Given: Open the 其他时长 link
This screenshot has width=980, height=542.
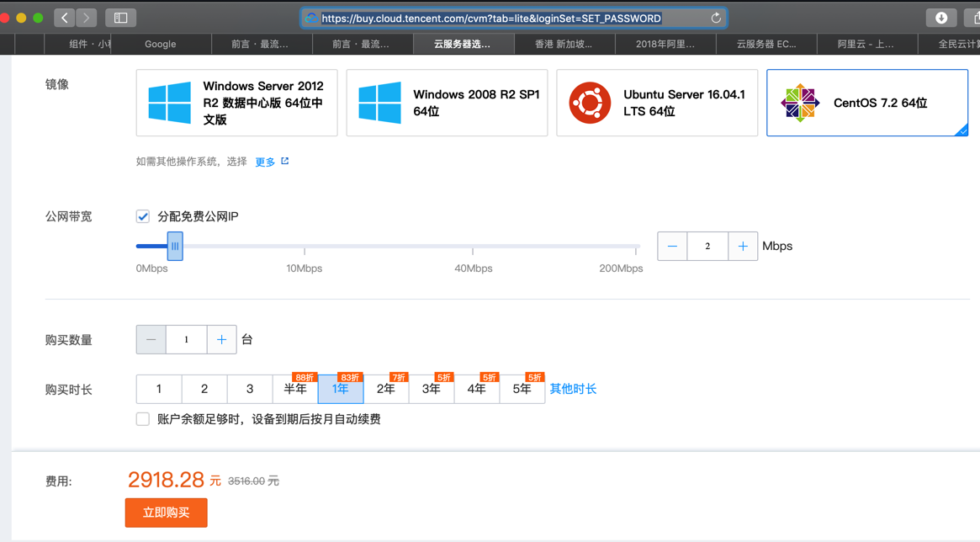Looking at the screenshot, I should 573,389.
